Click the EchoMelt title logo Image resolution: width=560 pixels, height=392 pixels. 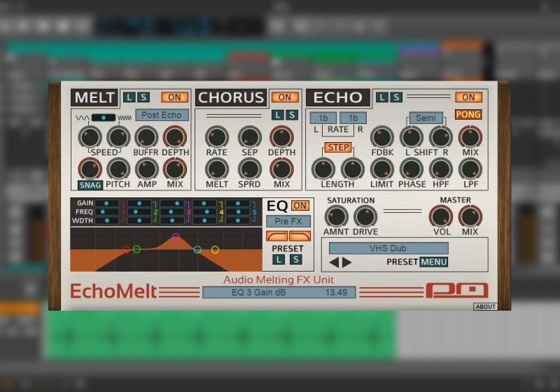(113, 291)
